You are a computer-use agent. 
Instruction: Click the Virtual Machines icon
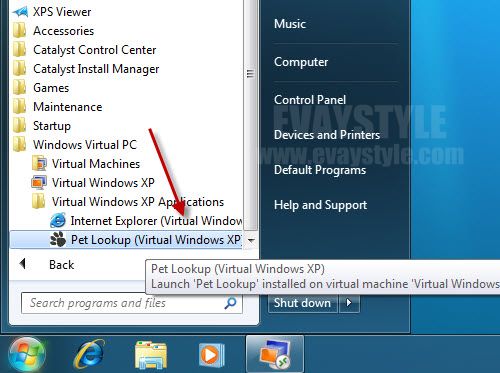click(x=39, y=163)
